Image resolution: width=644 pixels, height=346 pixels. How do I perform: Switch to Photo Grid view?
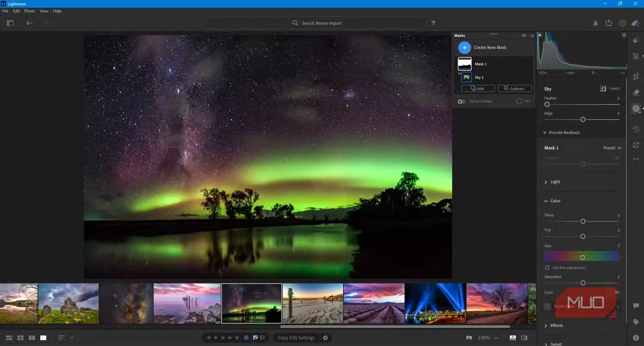click(9, 338)
